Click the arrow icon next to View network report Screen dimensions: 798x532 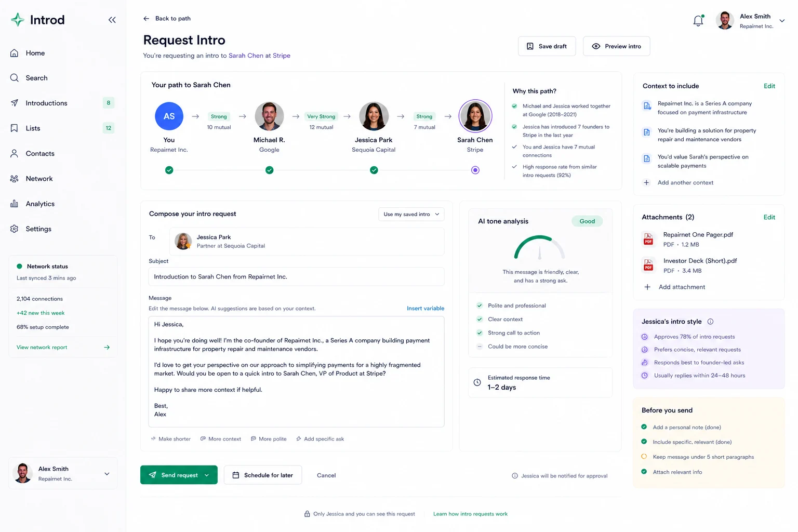coord(107,348)
